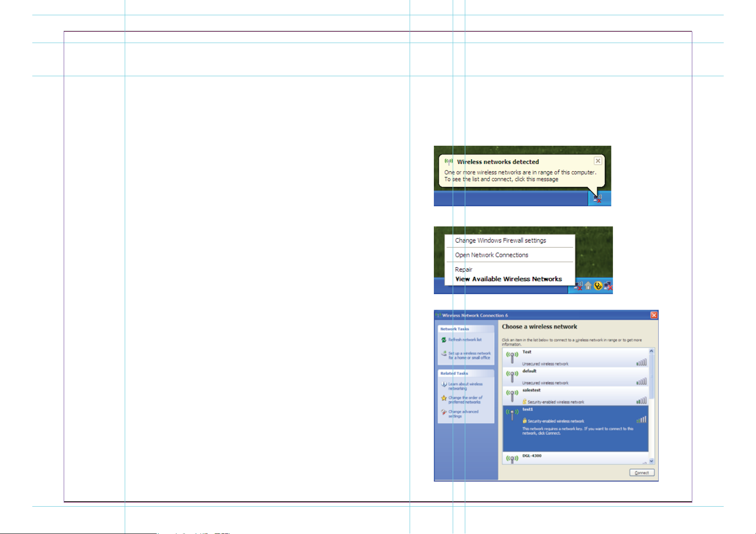The image size is (756, 534).
Task: Click wireless tray icon beside the context menu
Action: (578, 285)
